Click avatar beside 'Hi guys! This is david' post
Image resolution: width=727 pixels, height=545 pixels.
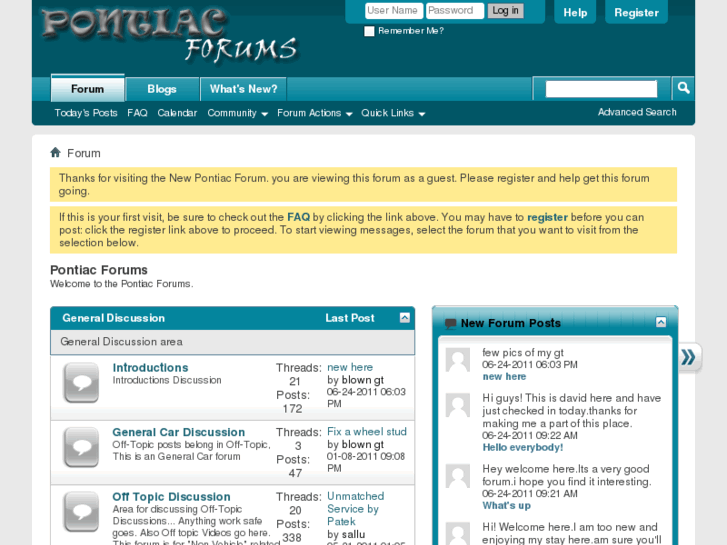(x=458, y=405)
